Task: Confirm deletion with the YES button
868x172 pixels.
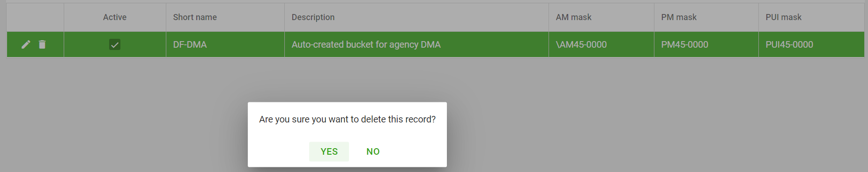Action: click(329, 151)
